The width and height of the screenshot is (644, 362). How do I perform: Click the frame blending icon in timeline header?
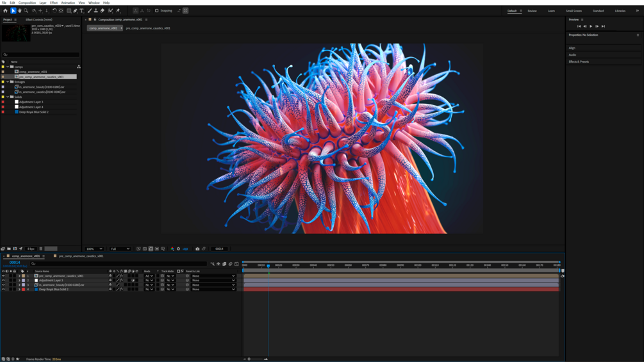(224, 264)
